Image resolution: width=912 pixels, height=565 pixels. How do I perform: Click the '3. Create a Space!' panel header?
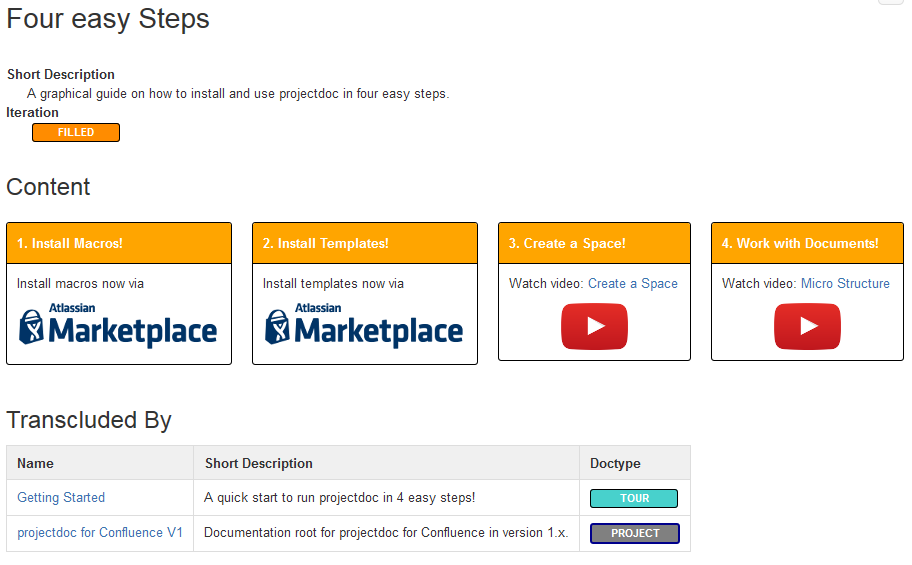594,243
